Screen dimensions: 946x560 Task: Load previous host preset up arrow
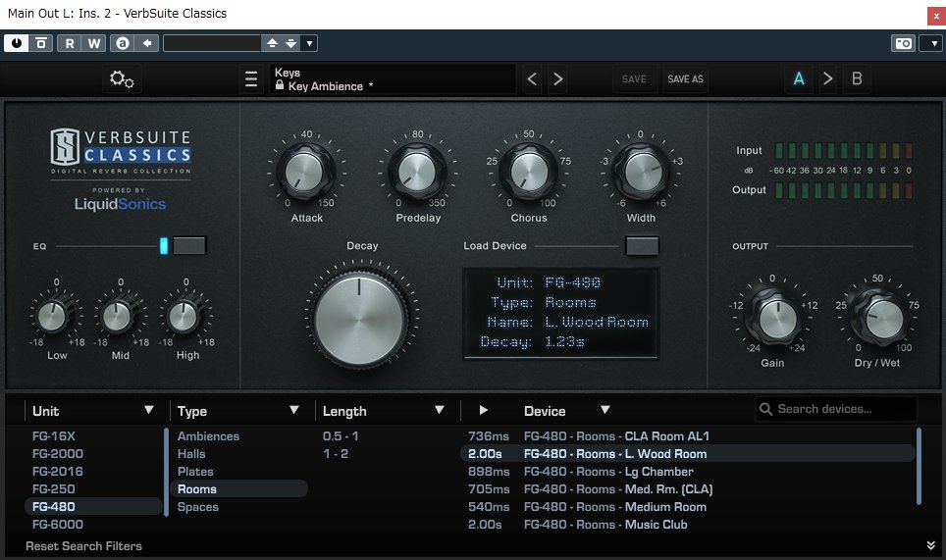(272, 43)
